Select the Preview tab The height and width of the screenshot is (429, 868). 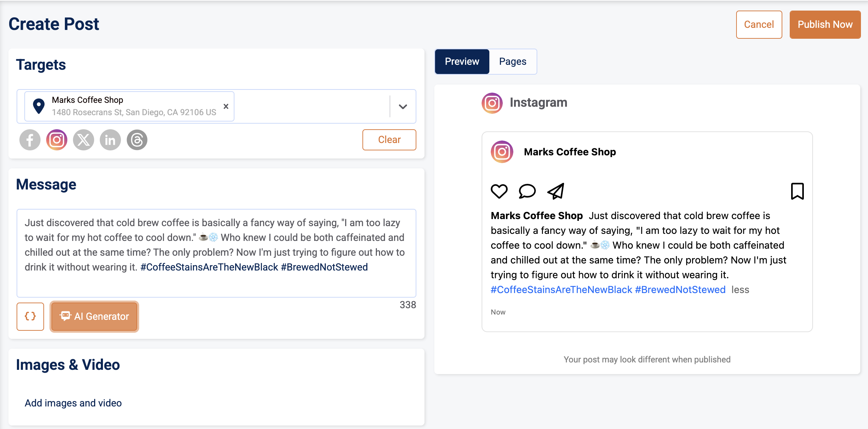pos(462,61)
